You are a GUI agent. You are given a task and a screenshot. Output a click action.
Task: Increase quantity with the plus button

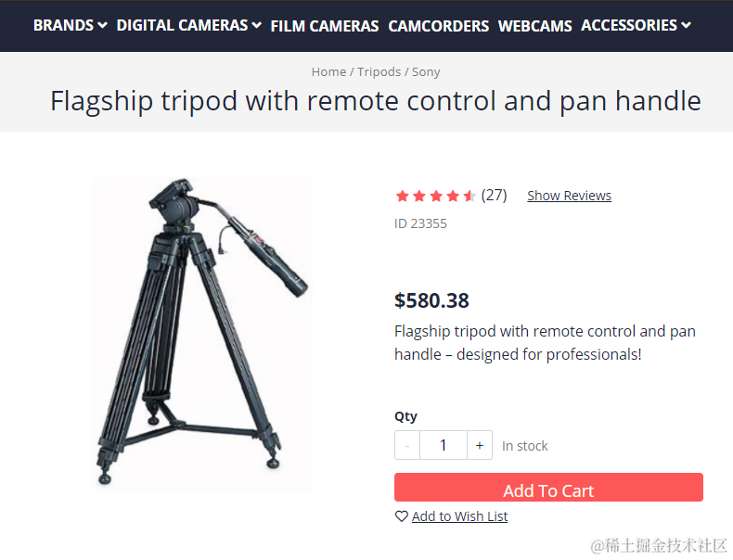pyautogui.click(x=480, y=445)
